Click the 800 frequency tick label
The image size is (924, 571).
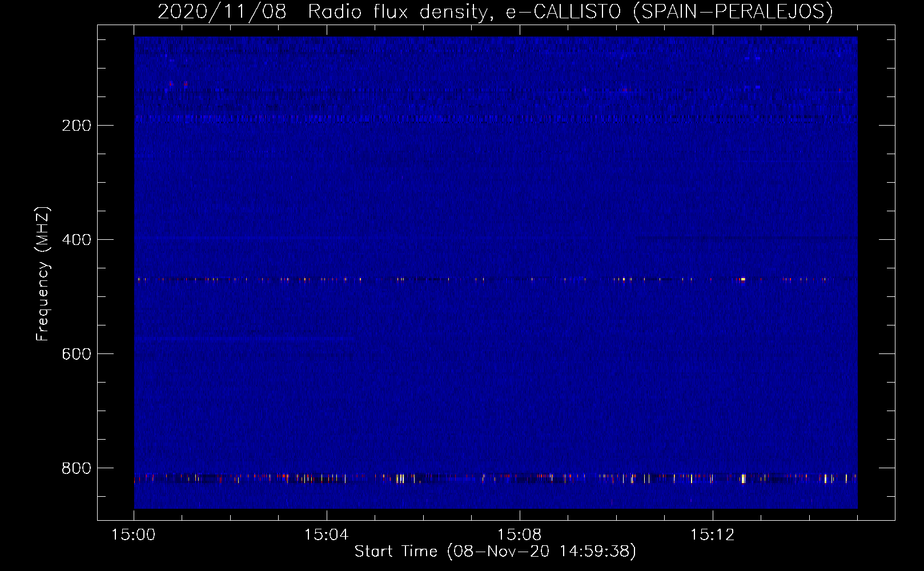(x=77, y=468)
